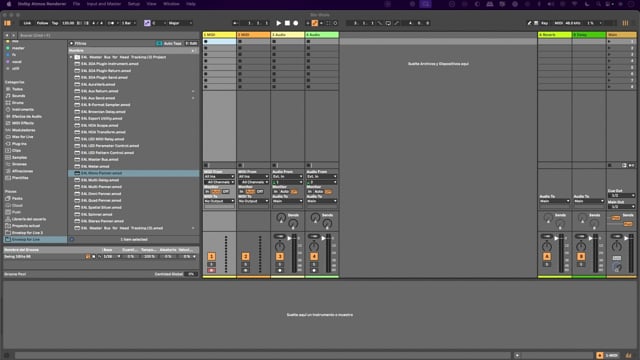Open the Setup menu
The height and width of the screenshot is (360, 640).
click(x=134, y=4)
